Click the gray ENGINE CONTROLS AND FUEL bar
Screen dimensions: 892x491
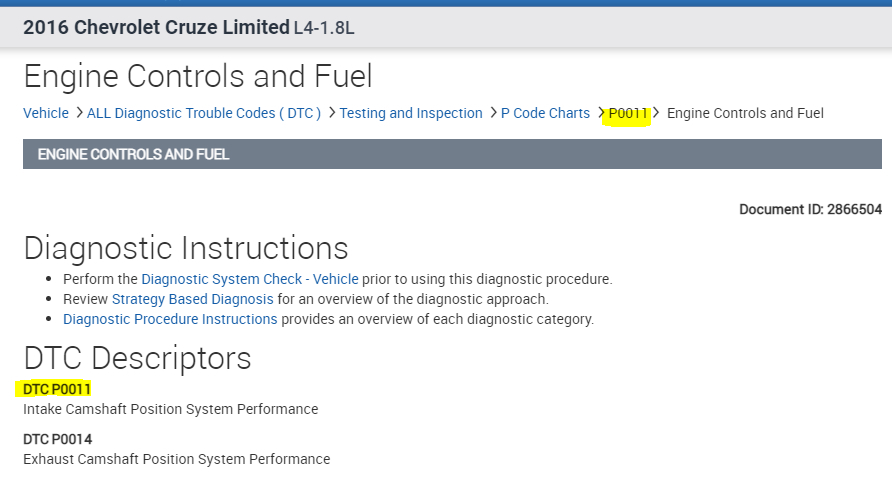(452, 154)
